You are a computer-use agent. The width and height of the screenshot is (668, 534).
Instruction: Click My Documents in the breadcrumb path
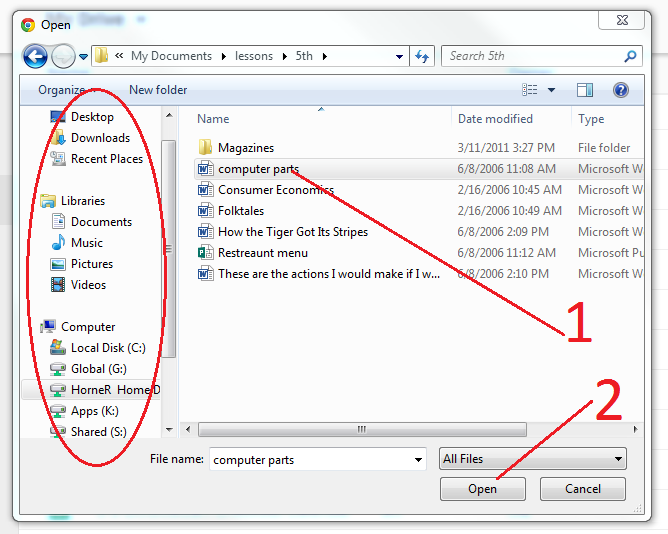171,56
